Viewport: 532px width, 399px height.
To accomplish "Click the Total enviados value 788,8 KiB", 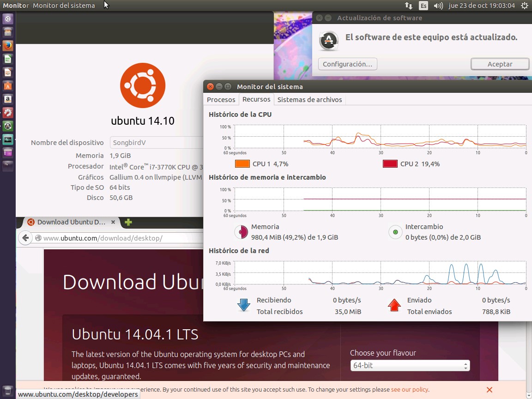I will point(496,311).
